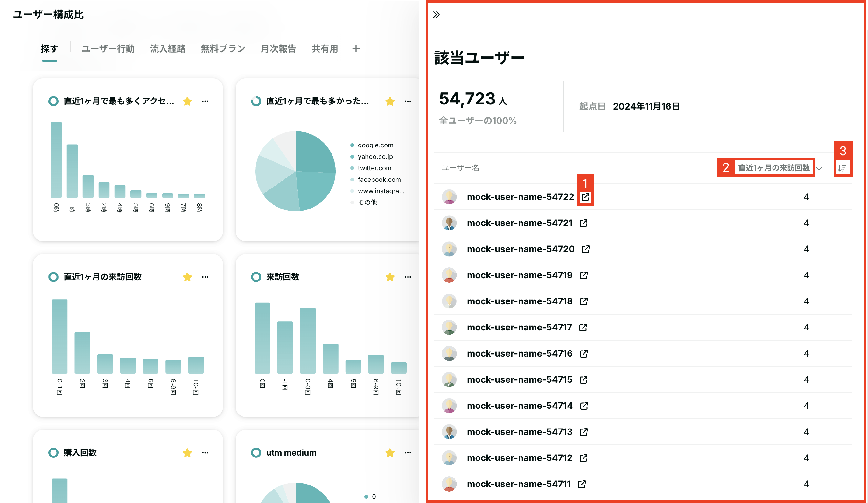This screenshot has height=503, width=868.
Task: Open user mock-user-name-54714
Action: click(520, 406)
